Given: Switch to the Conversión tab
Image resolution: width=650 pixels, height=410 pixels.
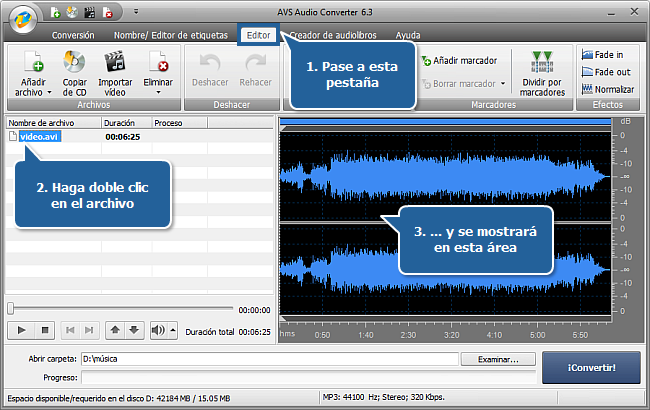Looking at the screenshot, I should [x=73, y=35].
